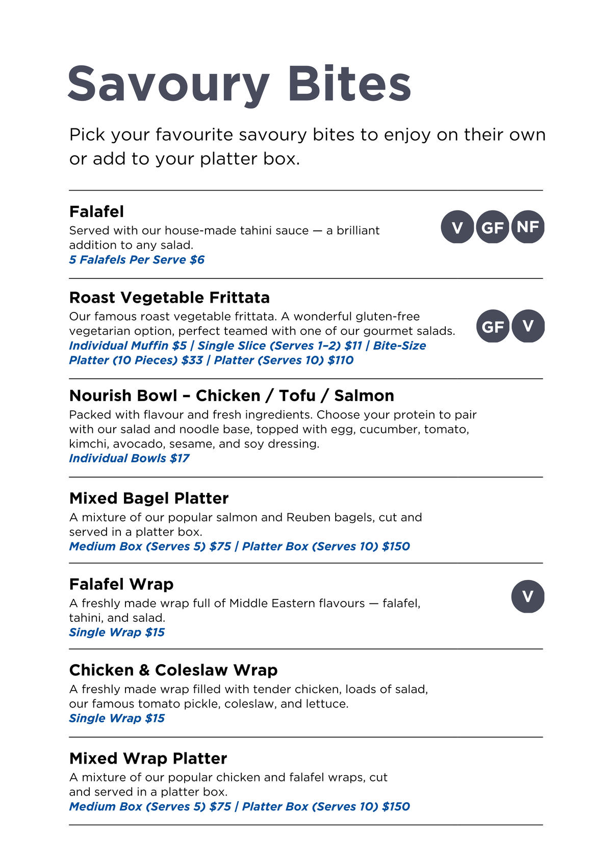The image size is (612, 868).
Task: Select the Falafel item heading
Action: pyautogui.click(x=96, y=212)
